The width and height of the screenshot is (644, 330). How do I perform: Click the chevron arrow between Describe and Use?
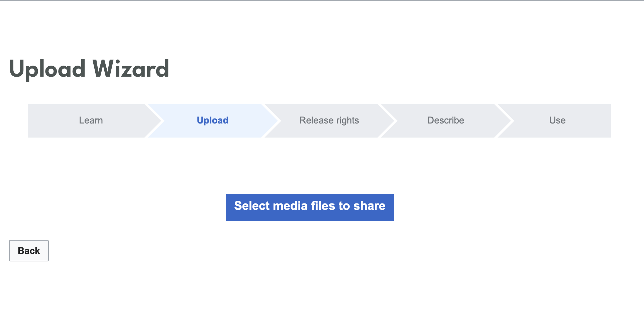tap(505, 120)
